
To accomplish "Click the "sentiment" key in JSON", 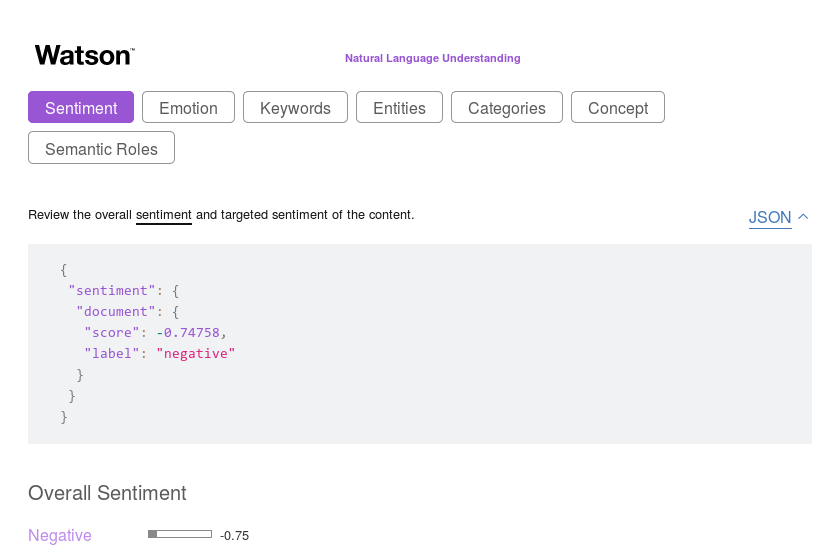I will click(111, 290).
